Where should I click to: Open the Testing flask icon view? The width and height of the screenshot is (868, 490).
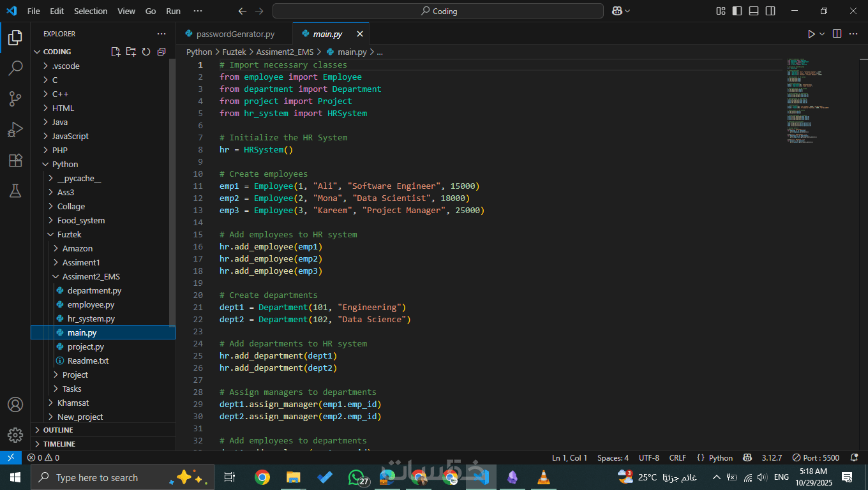(15, 190)
